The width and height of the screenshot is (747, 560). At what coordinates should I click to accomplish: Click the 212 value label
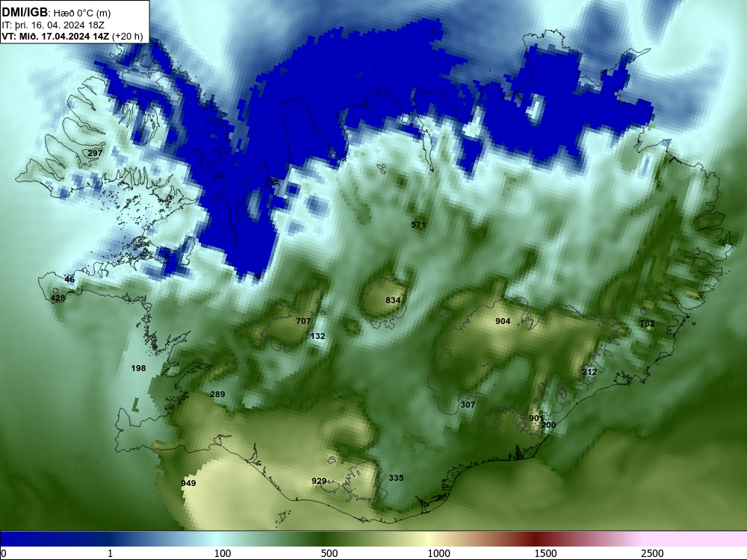tap(589, 372)
